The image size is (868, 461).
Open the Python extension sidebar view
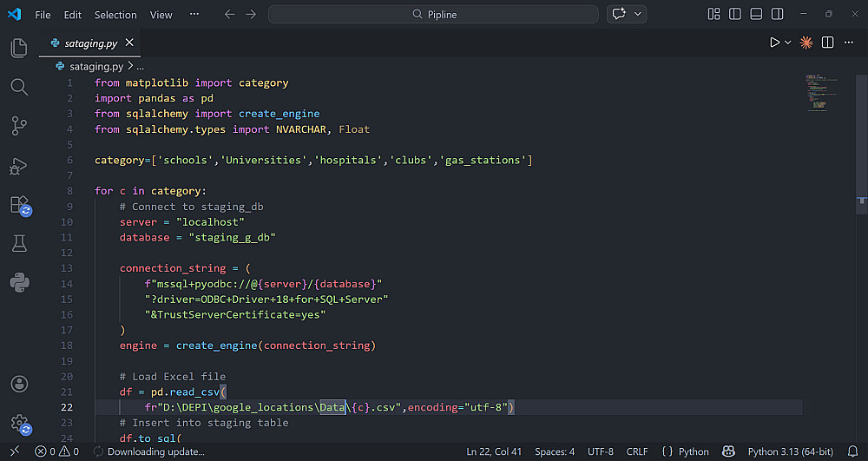pos(18,282)
